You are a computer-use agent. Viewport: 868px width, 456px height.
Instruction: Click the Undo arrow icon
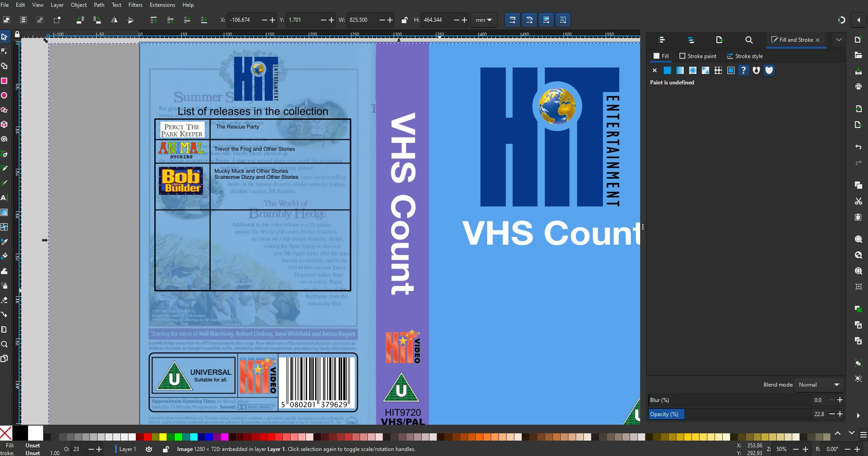[x=858, y=147]
